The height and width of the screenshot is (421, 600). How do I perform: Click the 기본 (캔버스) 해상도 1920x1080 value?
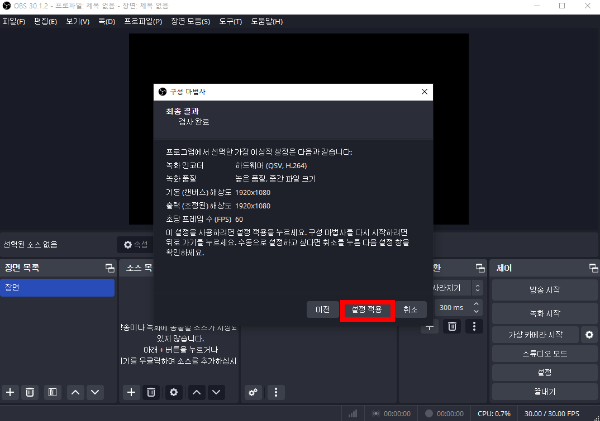pyautogui.click(x=253, y=193)
